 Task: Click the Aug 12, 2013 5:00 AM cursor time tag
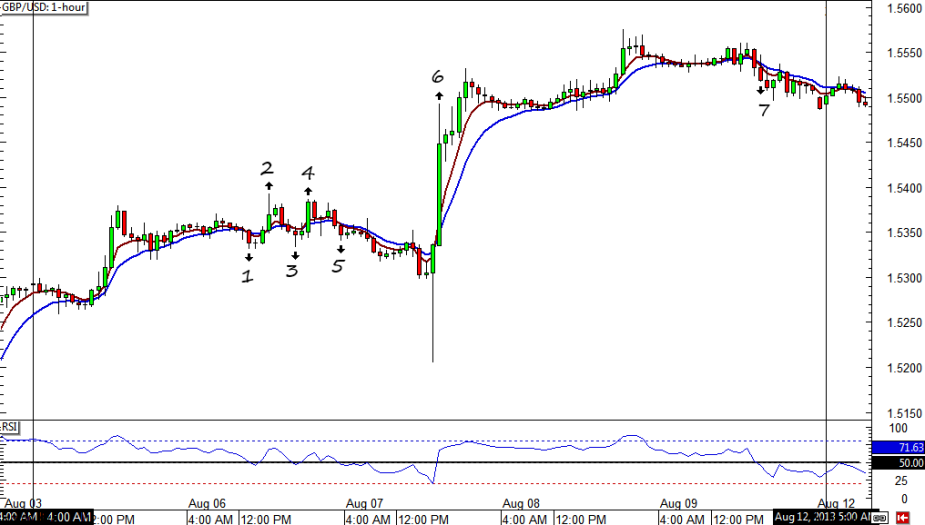pos(822,517)
